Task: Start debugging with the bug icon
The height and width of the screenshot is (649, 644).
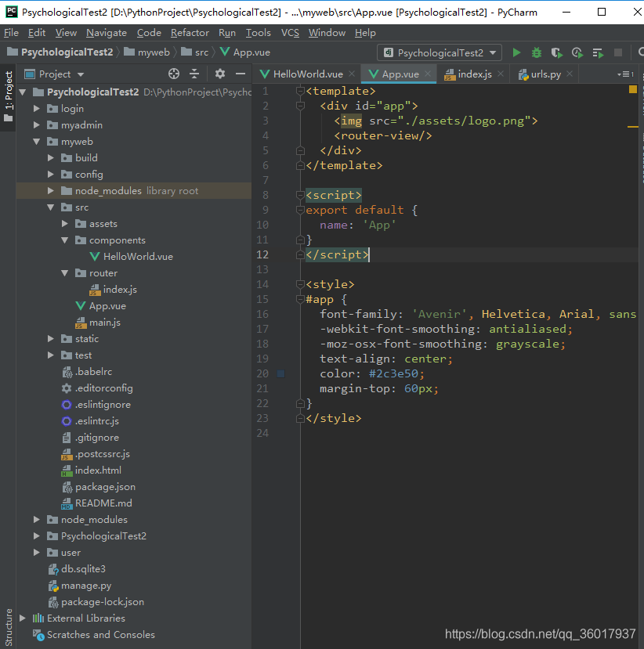Action: pyautogui.click(x=537, y=52)
